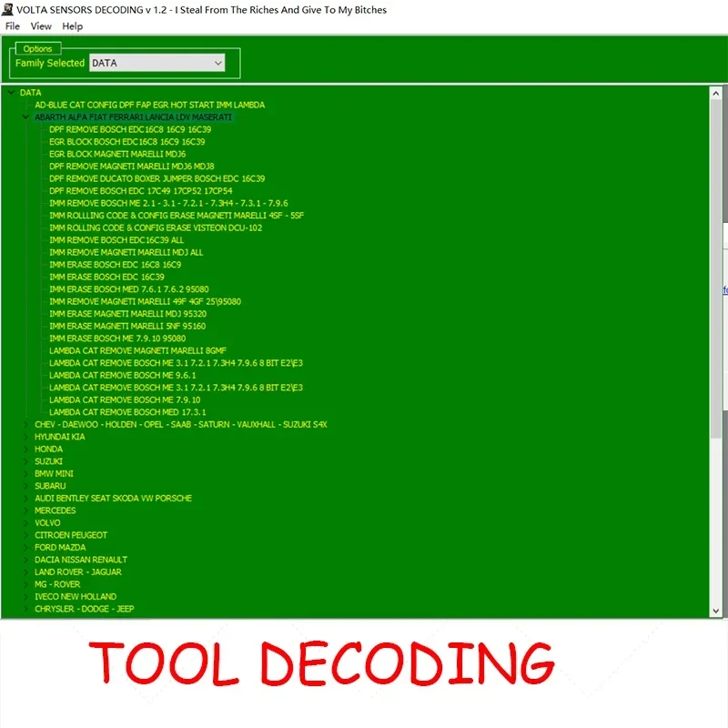Expand the BMW MINI node
This screenshot has height=728, width=728.
tap(25, 473)
